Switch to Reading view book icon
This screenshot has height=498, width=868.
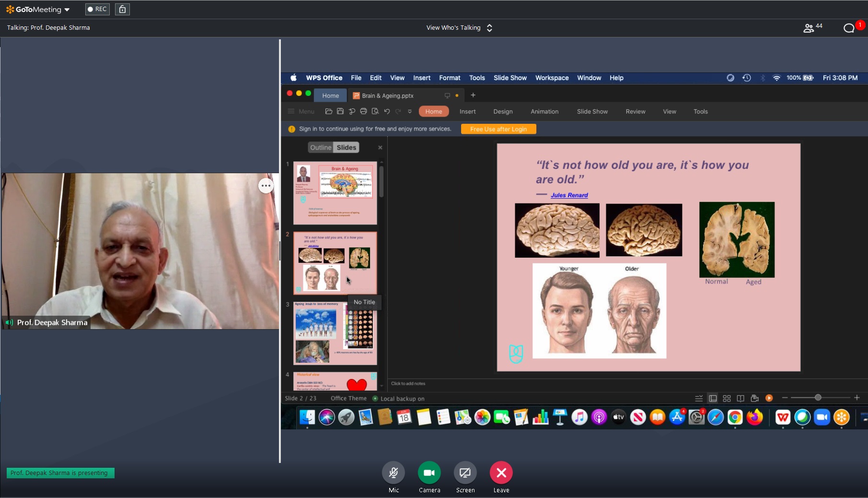(x=741, y=398)
